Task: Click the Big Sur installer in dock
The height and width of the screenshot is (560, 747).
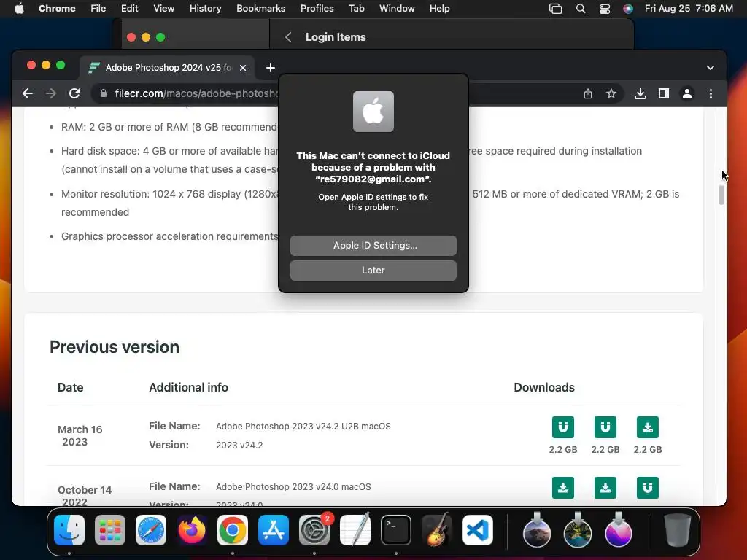Action: click(x=578, y=530)
